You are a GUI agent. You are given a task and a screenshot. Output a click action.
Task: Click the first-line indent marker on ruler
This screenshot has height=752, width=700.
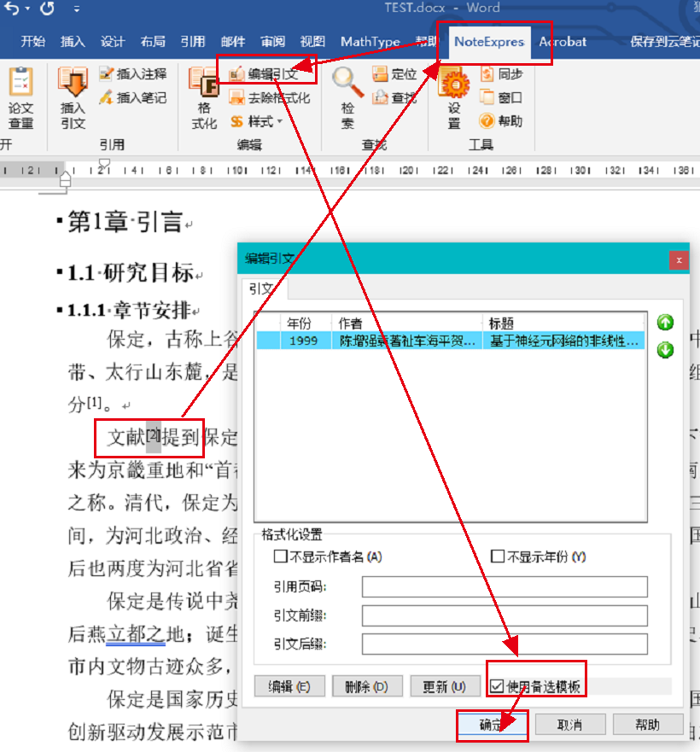point(104,164)
